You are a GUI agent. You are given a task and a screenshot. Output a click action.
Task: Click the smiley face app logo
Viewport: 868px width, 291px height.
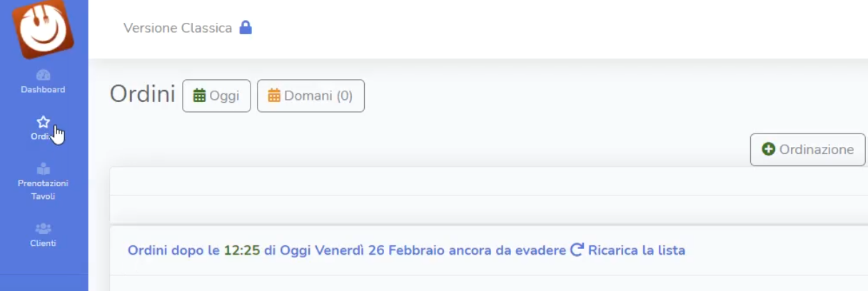point(43,27)
